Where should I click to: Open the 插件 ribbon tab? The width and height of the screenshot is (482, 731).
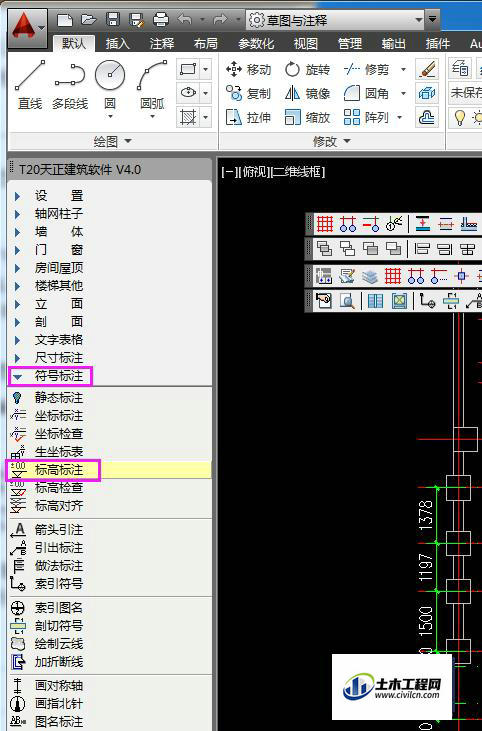click(438, 43)
